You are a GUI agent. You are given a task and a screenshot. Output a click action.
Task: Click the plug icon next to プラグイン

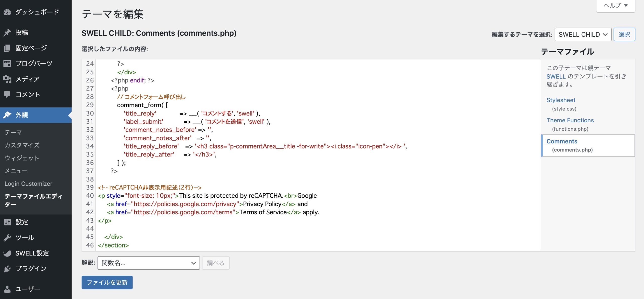pos(7,269)
